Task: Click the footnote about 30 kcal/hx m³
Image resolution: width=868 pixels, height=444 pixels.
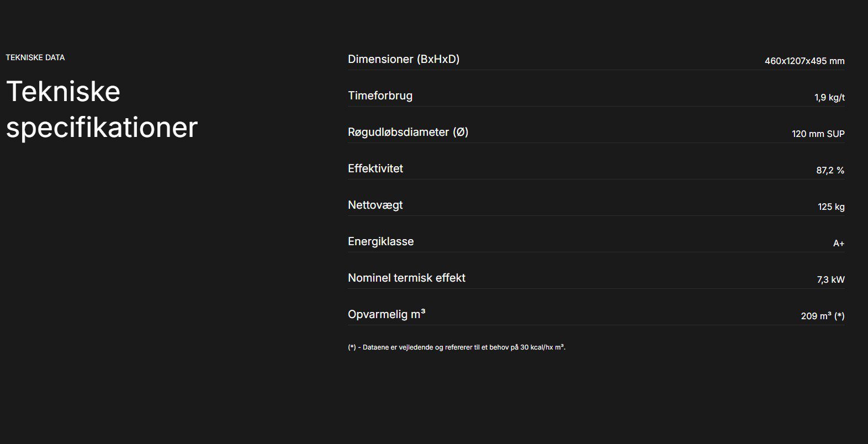Action: [457, 347]
